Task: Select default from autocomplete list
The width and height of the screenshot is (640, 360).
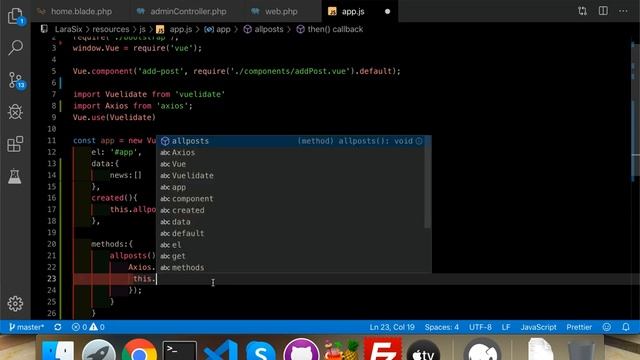Action: click(291, 233)
